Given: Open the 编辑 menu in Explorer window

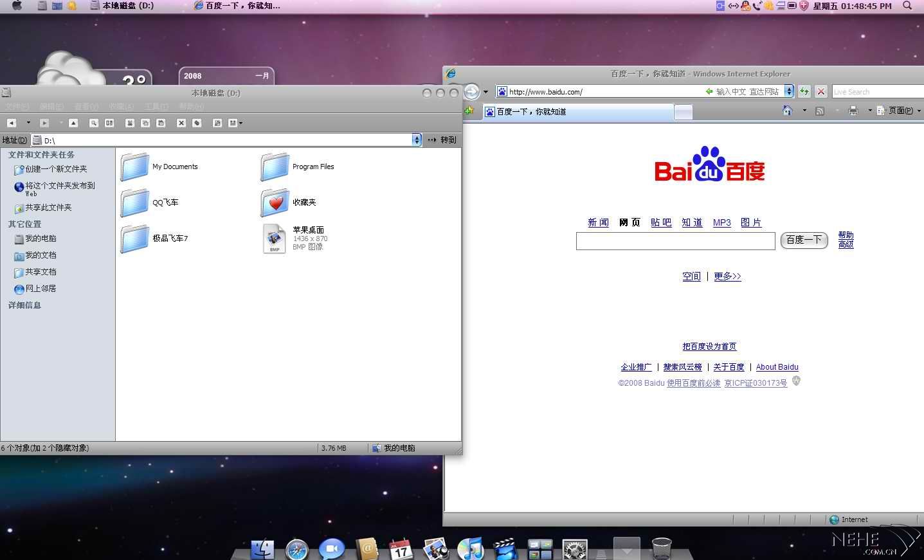Looking at the screenshot, I should pyautogui.click(x=51, y=107).
